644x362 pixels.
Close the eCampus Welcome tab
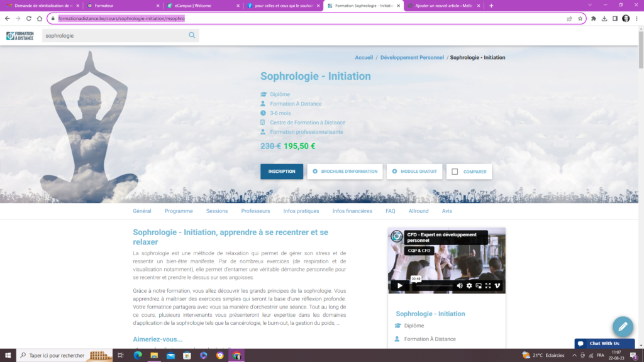click(238, 6)
